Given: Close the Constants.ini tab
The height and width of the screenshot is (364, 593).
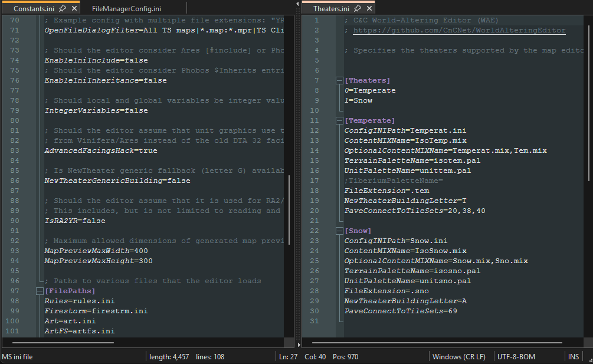Looking at the screenshot, I should 74,8.
